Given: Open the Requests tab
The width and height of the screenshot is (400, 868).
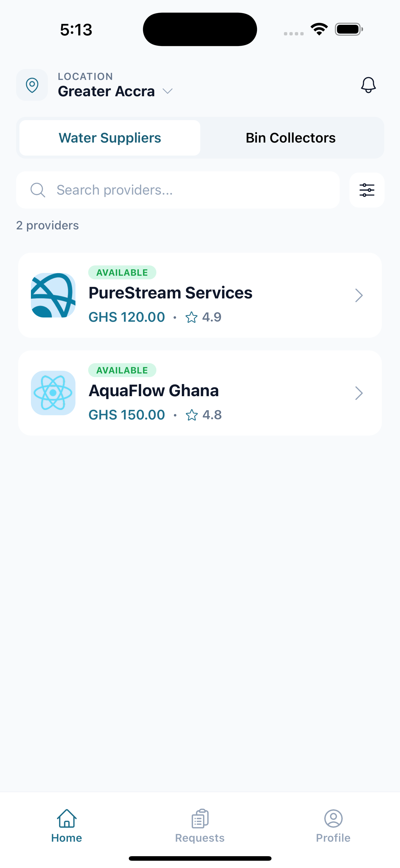Looking at the screenshot, I should click(200, 826).
